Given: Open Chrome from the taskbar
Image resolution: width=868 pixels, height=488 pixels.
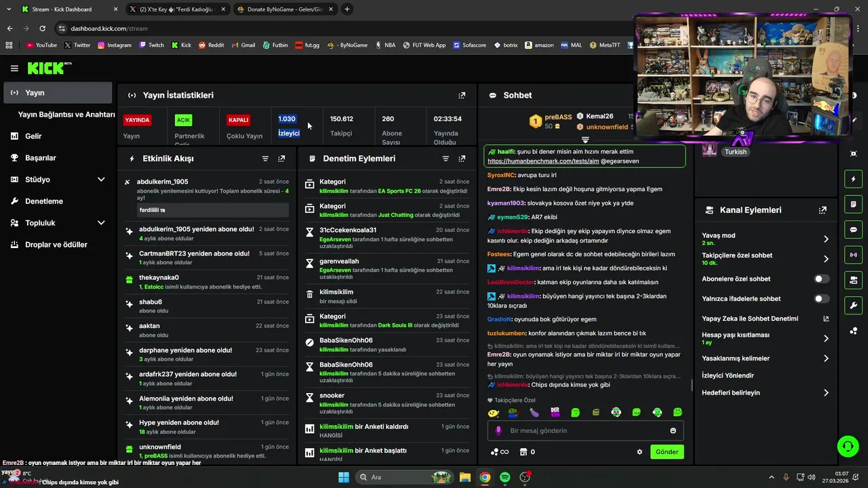Looking at the screenshot, I should pos(485,477).
